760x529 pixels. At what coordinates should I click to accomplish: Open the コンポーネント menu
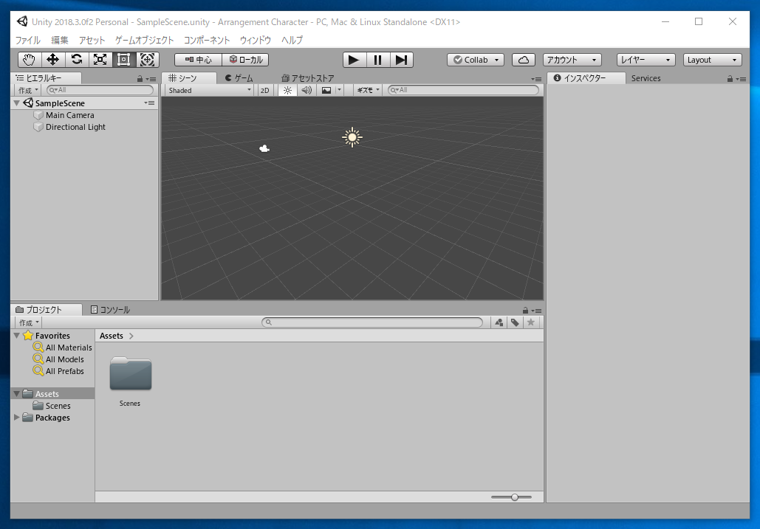coord(206,40)
